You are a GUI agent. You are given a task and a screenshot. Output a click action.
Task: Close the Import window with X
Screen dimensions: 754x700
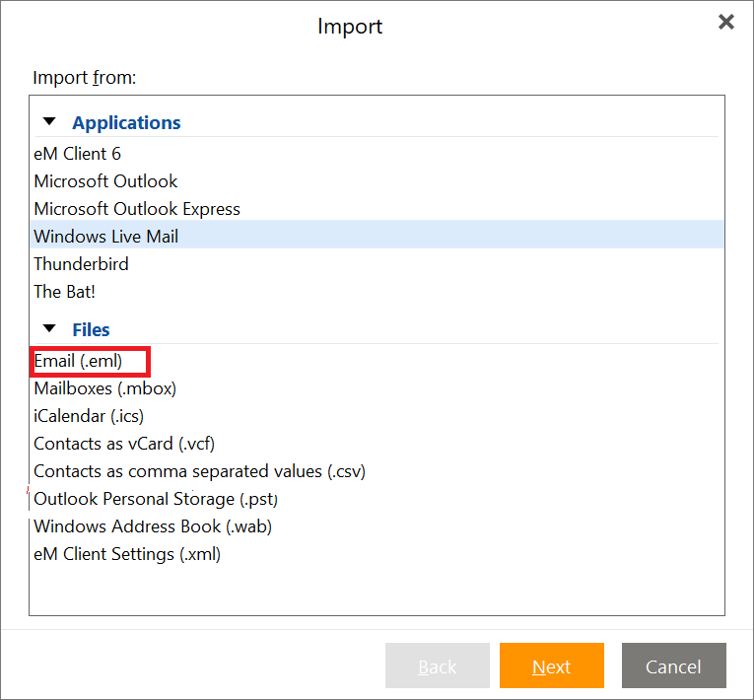[x=726, y=22]
